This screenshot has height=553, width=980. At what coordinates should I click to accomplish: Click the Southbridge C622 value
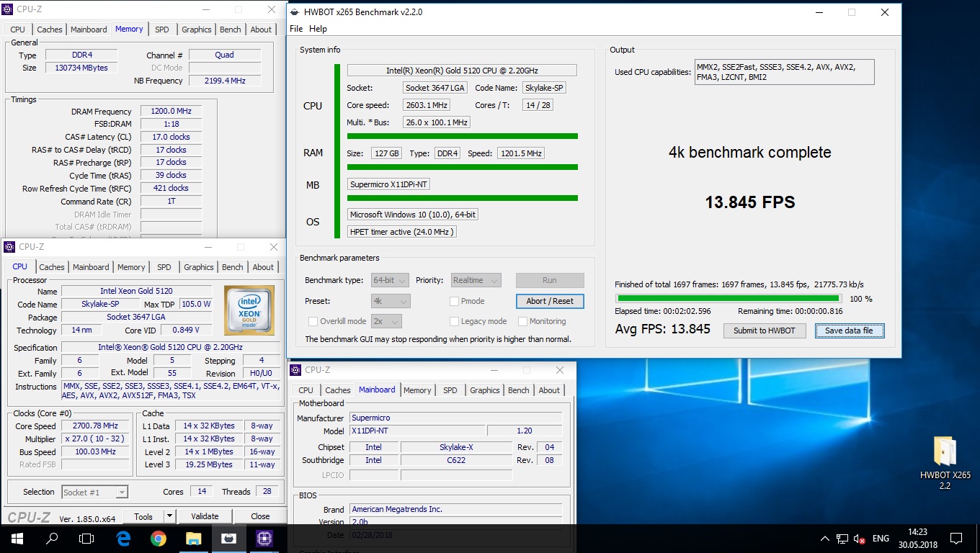click(456, 460)
